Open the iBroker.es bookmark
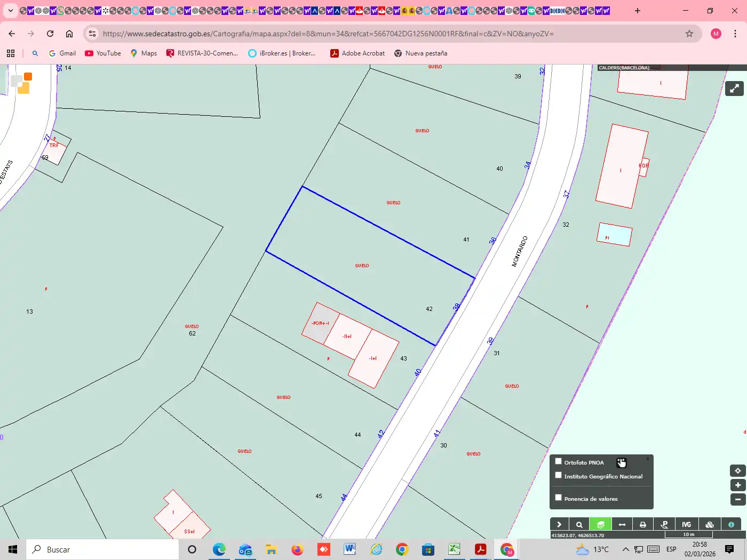Viewport: 747px width, 560px height. (282, 53)
